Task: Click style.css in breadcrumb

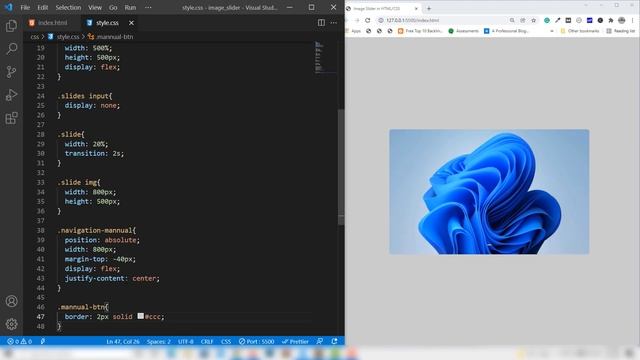Action: coord(64,37)
